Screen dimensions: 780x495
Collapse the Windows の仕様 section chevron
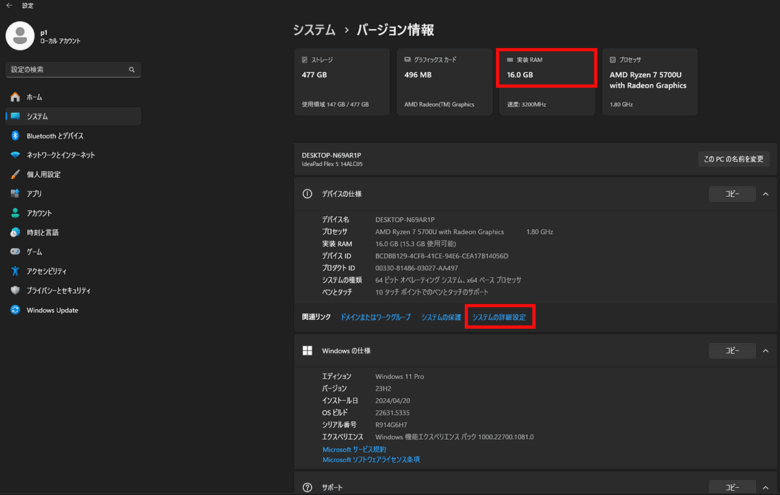766,351
